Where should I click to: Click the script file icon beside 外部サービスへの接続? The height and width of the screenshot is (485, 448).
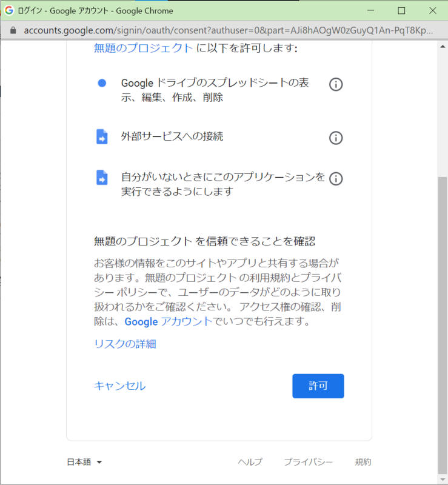pos(102,137)
